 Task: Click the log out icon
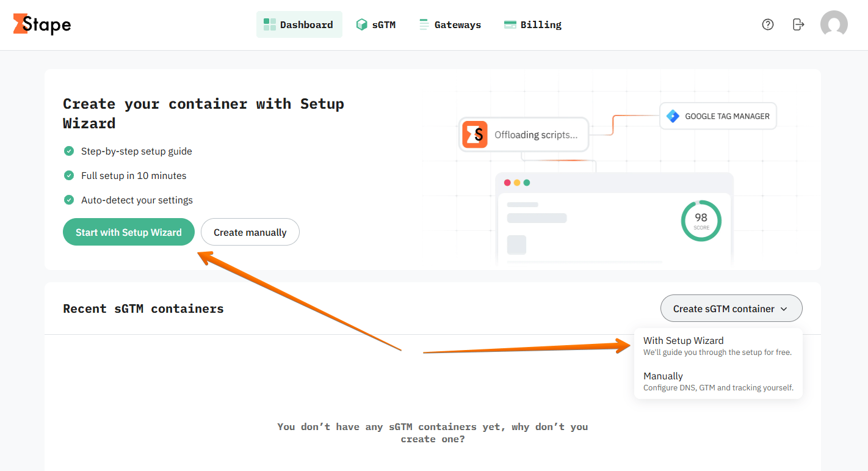[798, 24]
